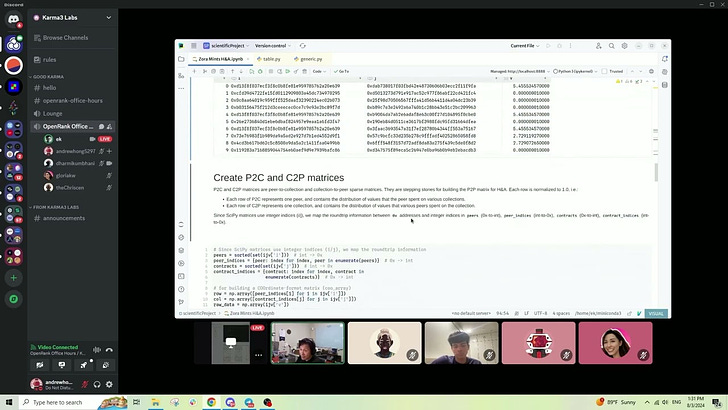Select the colorful pixel square server icon
Viewport: 728px width, 410px height.
13,86
